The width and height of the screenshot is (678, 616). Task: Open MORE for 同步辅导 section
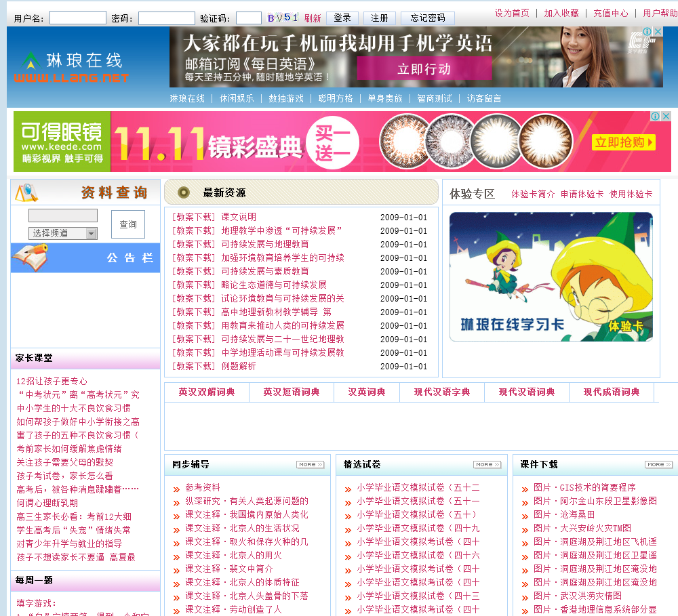[x=311, y=465]
